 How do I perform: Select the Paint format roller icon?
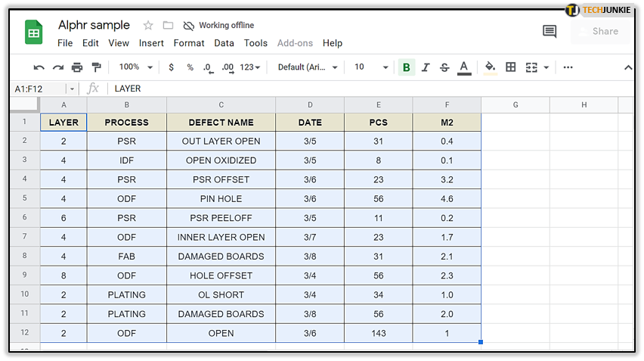tap(96, 67)
